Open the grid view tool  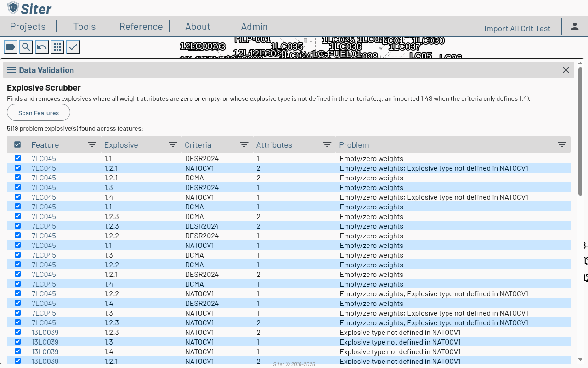pos(57,47)
